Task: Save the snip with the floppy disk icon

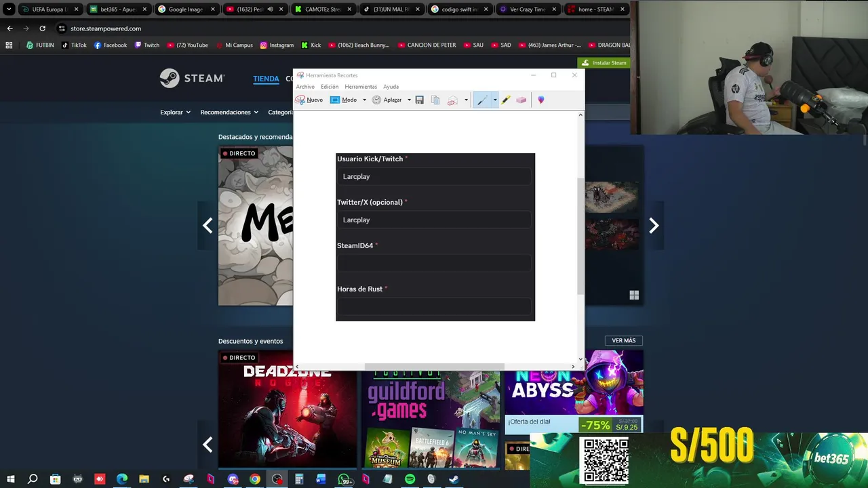Action: click(420, 100)
